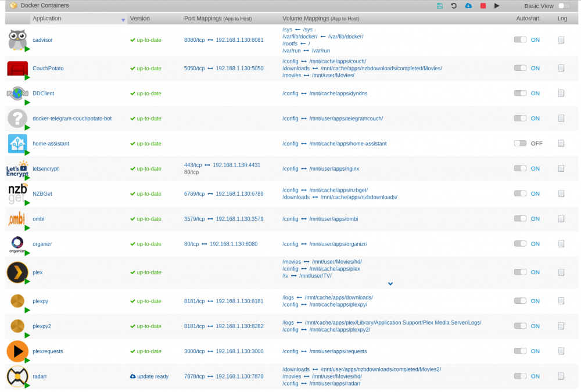The height and width of the screenshot is (392, 581).
Task: Click the cadvisor owl icon
Action: tap(17, 39)
